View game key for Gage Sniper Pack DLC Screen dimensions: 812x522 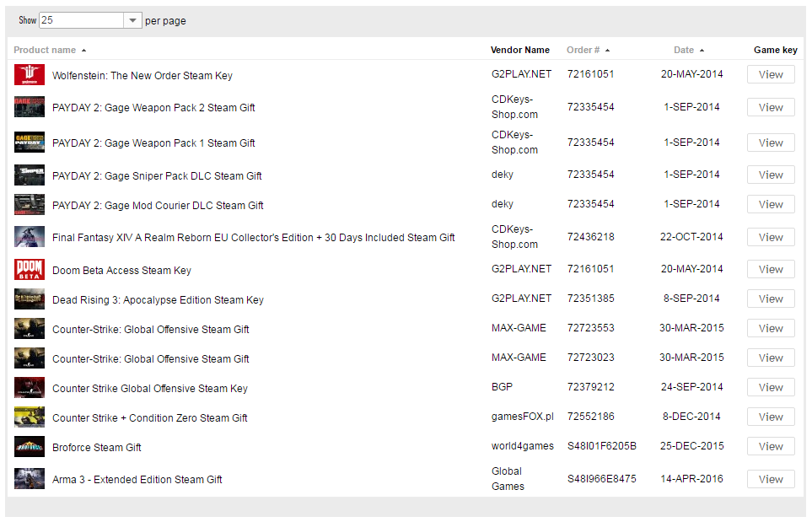point(771,175)
